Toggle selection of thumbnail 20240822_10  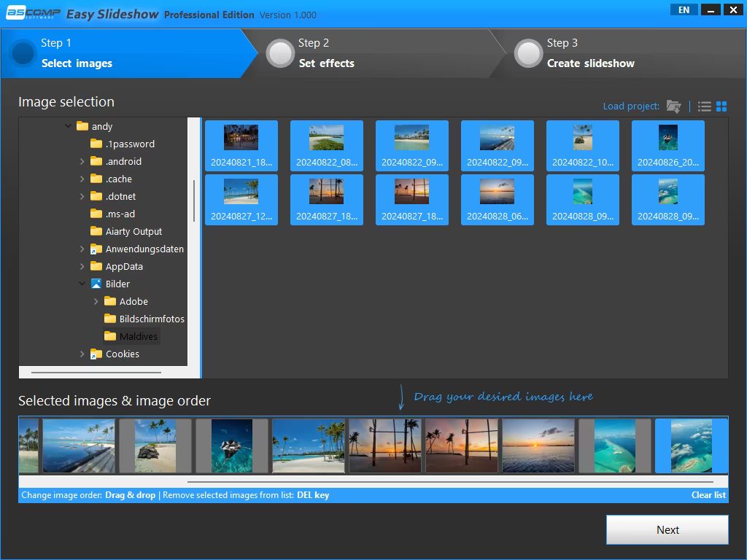pyautogui.click(x=582, y=145)
